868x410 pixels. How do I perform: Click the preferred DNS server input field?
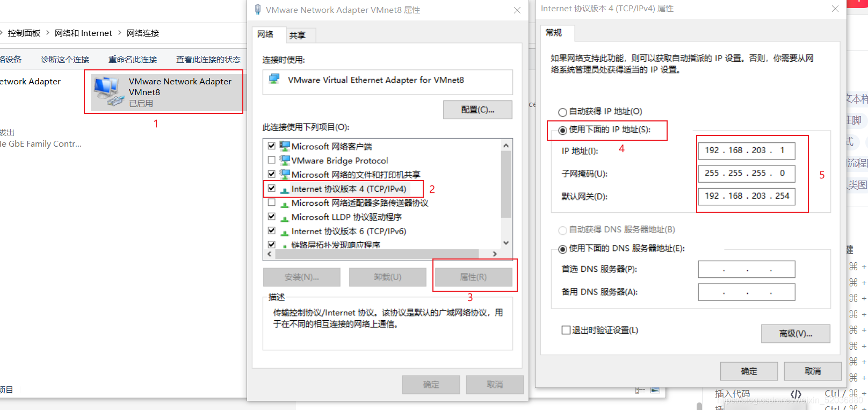click(x=747, y=269)
